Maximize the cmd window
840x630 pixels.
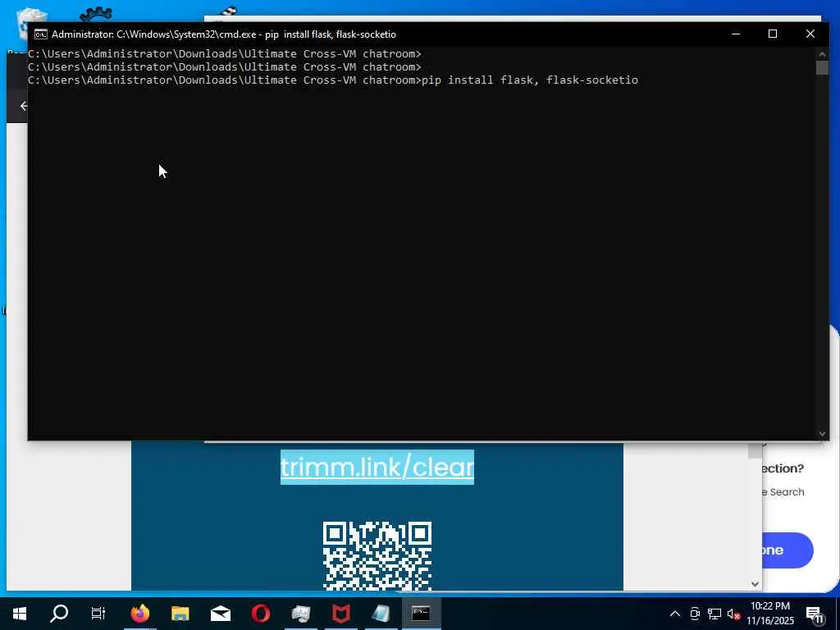773,34
